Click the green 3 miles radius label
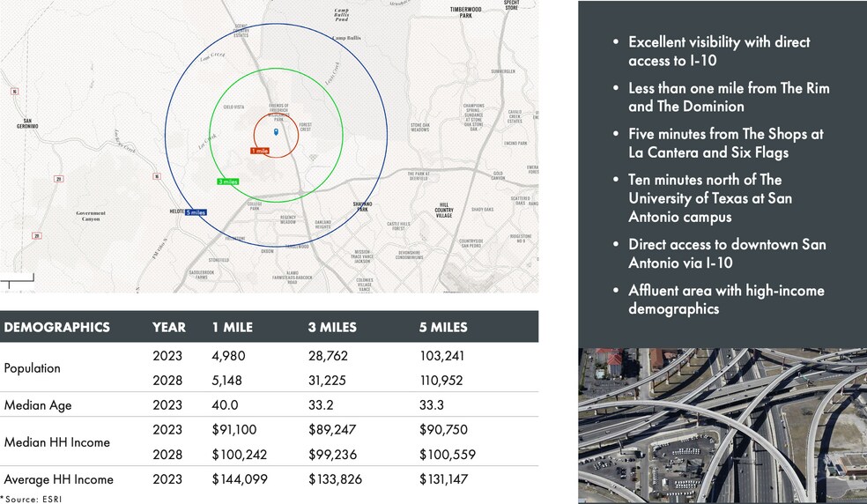This screenshot has width=867, height=504. (227, 182)
